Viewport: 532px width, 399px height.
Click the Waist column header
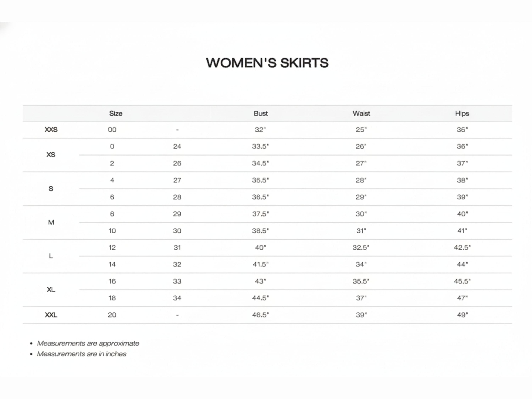click(361, 113)
